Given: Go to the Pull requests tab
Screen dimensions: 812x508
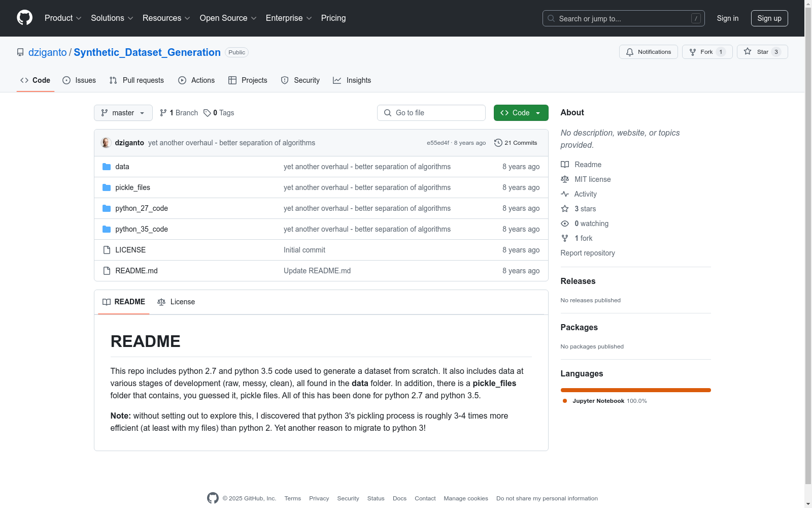Looking at the screenshot, I should pyautogui.click(x=137, y=80).
